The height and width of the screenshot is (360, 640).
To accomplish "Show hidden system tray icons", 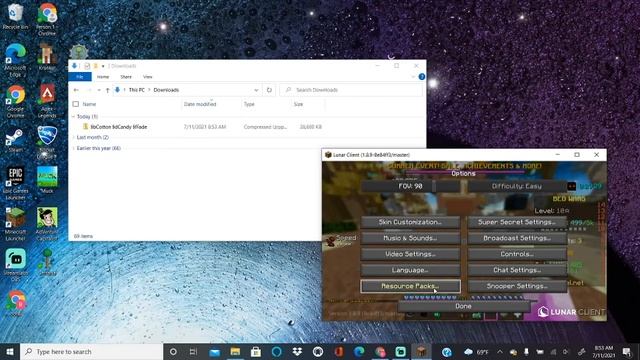I will click(500, 351).
